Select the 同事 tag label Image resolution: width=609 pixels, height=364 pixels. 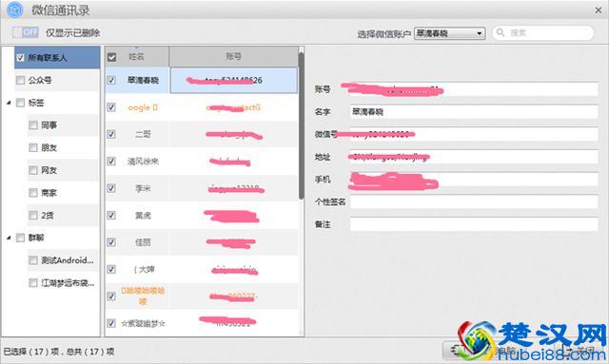49,125
